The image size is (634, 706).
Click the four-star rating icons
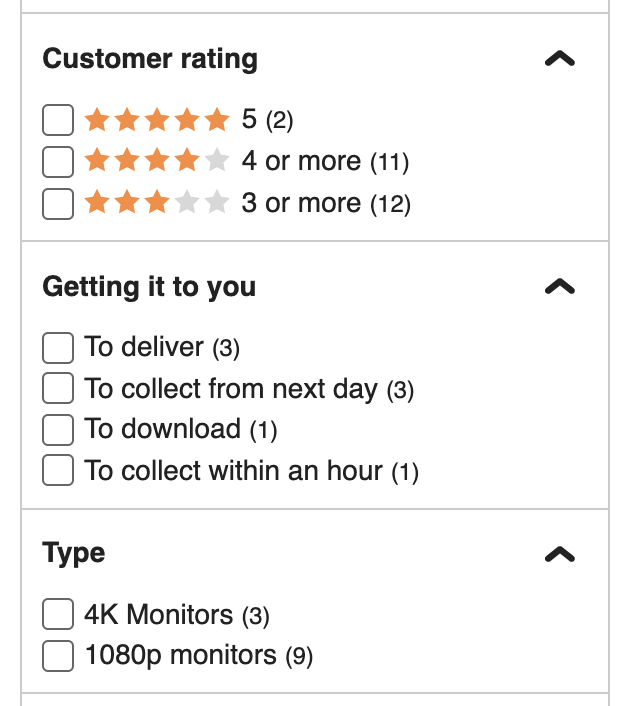coord(157,162)
